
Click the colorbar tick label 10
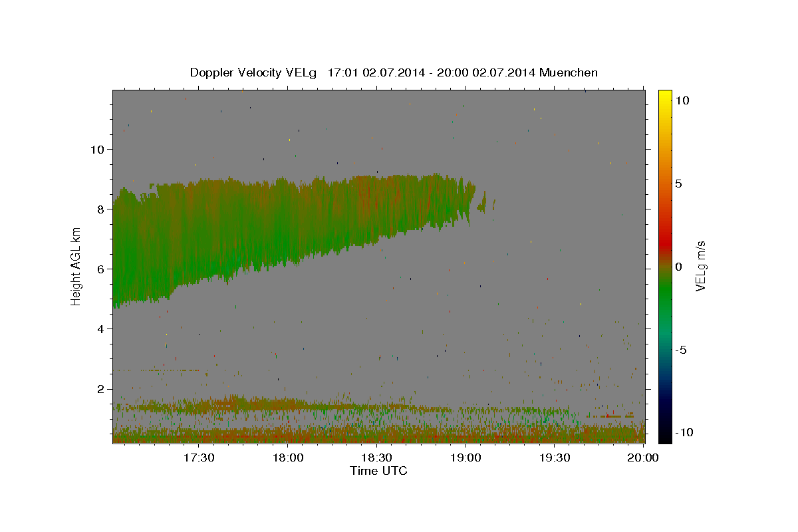(682, 100)
